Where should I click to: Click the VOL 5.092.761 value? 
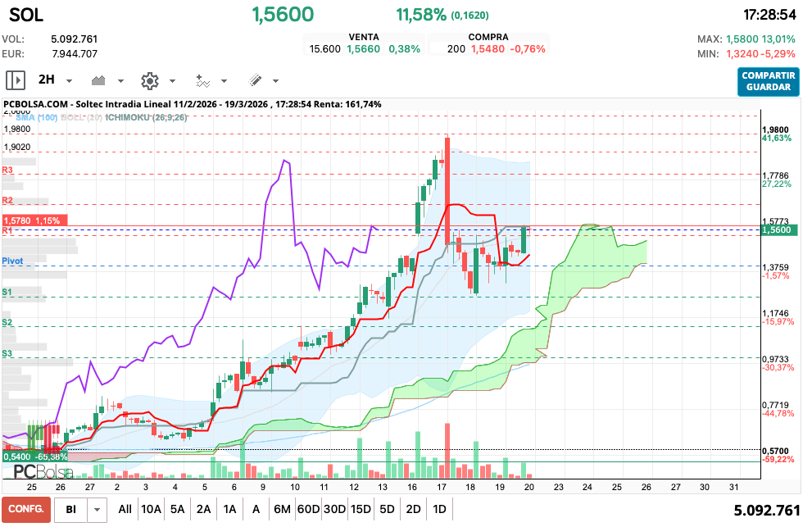74,39
